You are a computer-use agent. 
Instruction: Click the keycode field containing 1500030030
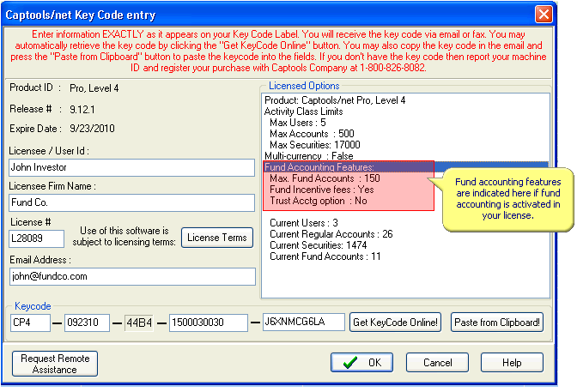click(x=208, y=323)
